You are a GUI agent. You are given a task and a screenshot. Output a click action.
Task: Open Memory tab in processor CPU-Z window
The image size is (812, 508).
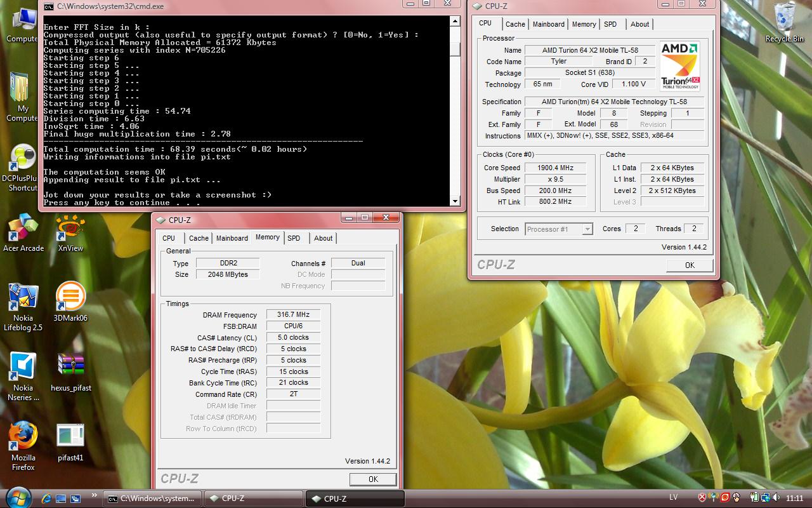584,24
